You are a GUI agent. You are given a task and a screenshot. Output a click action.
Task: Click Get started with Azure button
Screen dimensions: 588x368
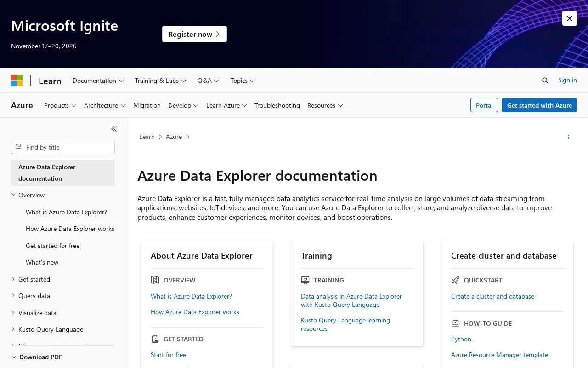point(539,105)
